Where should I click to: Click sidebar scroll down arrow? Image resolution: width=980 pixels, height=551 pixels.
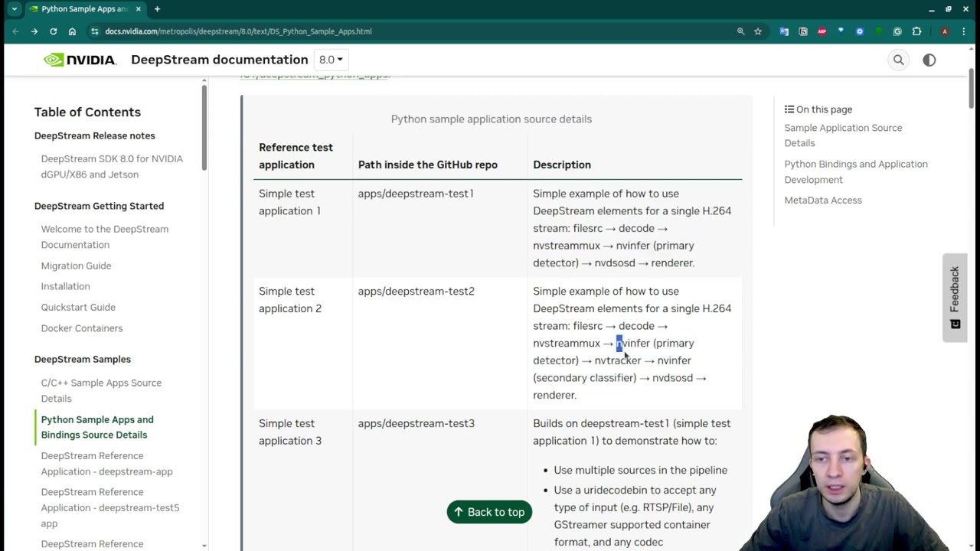click(204, 545)
